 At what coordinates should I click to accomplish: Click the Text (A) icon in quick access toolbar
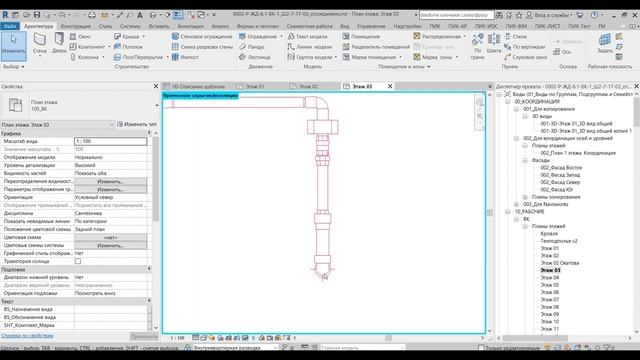tap(140, 15)
